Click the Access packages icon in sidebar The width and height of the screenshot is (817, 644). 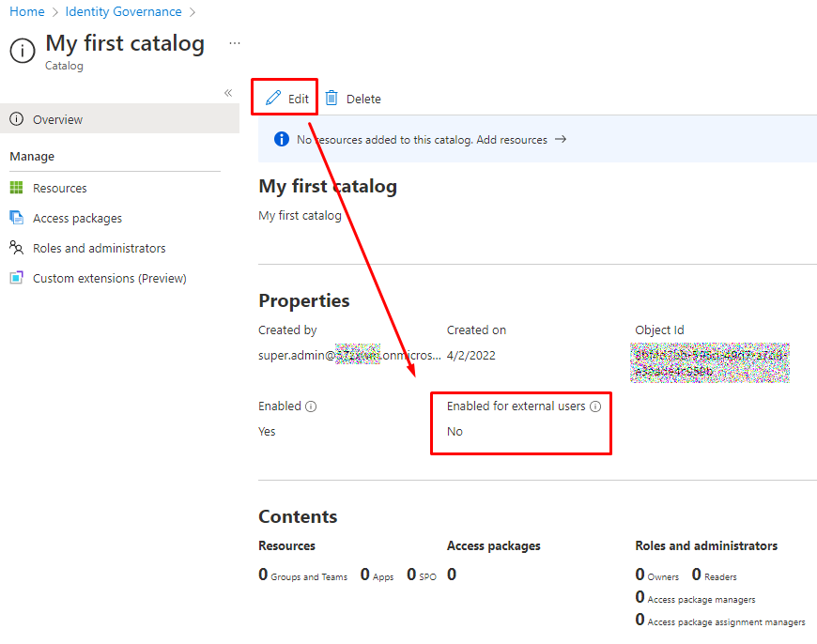[16, 218]
